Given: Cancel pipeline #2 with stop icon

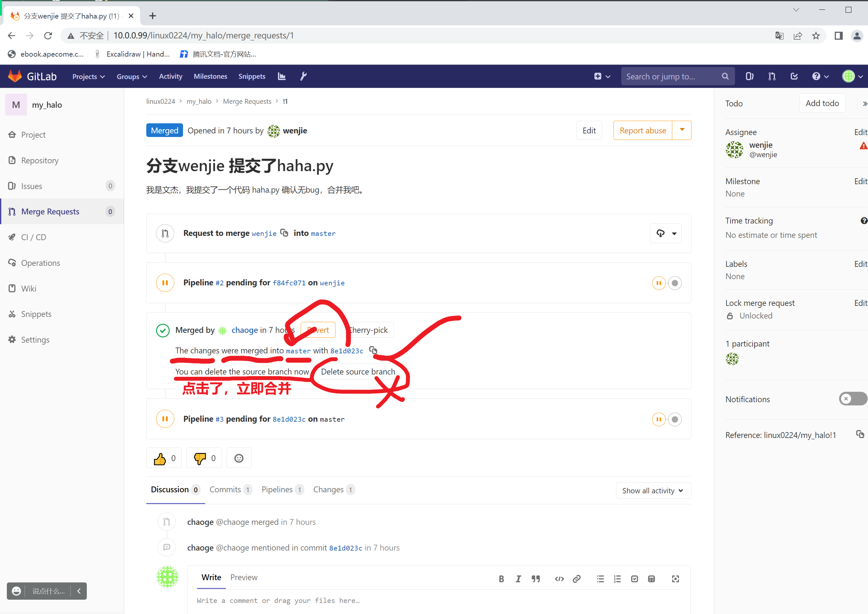Looking at the screenshot, I should click(x=675, y=283).
